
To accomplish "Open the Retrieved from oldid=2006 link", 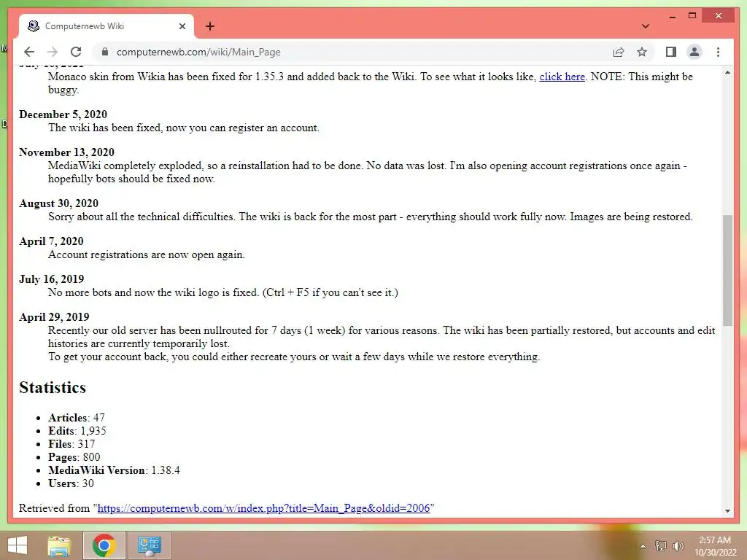I will (x=263, y=508).
